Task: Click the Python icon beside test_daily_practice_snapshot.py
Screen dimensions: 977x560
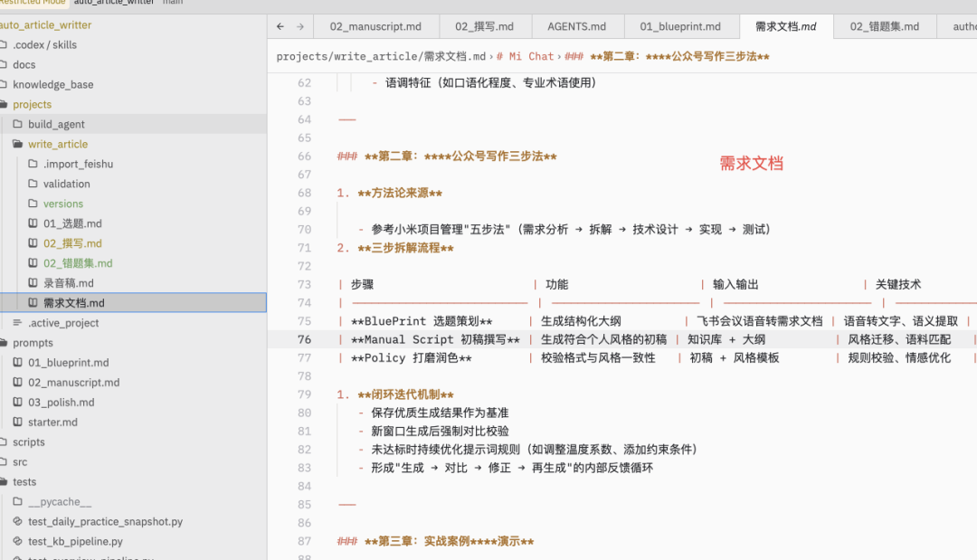Action: [18, 521]
